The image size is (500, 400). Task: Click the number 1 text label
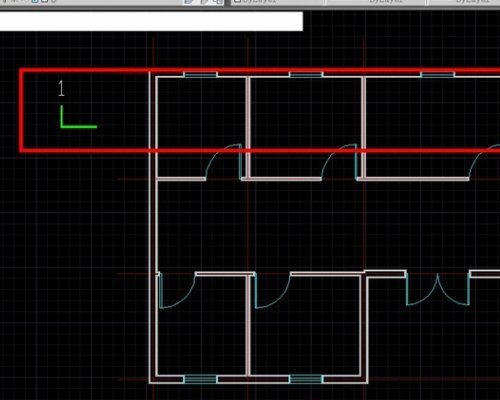(61, 89)
